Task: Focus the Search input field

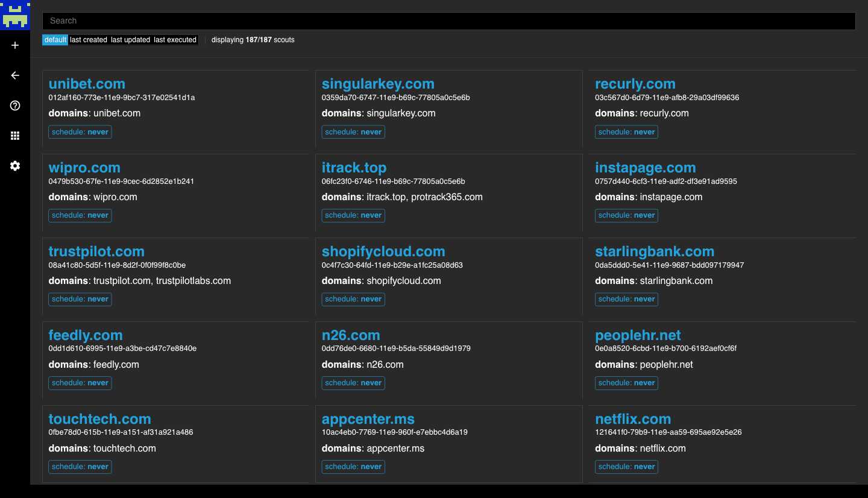Action: click(448, 20)
